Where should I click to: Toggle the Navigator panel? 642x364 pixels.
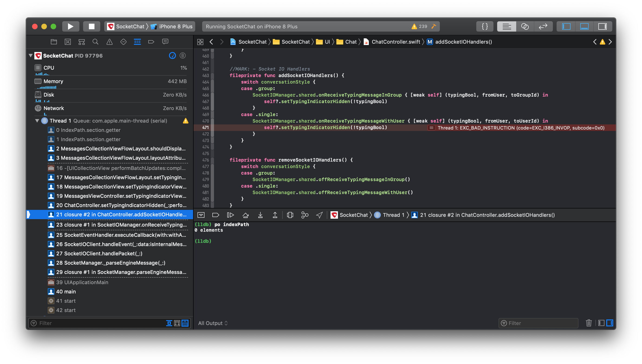[566, 26]
